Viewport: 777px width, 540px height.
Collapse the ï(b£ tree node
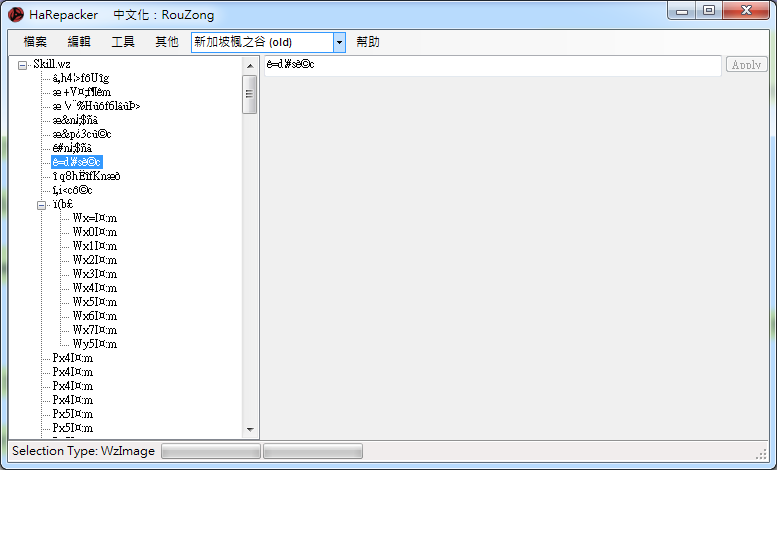point(42,205)
